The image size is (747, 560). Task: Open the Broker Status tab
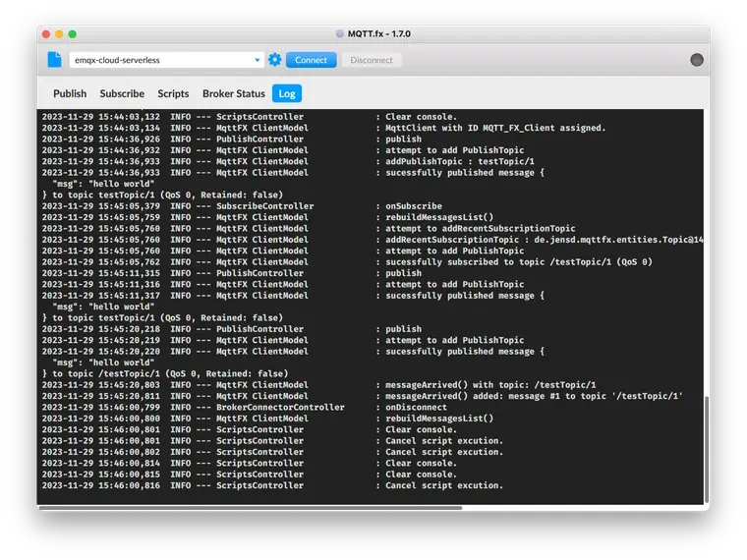click(x=234, y=93)
